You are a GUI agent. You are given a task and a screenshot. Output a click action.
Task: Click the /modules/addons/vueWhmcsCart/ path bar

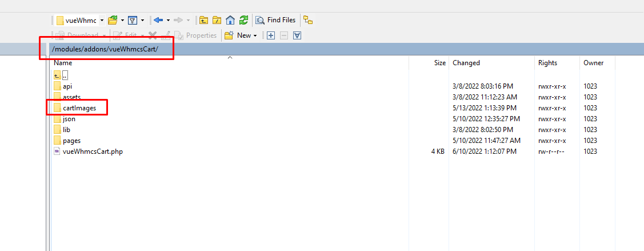pyautogui.click(x=105, y=49)
